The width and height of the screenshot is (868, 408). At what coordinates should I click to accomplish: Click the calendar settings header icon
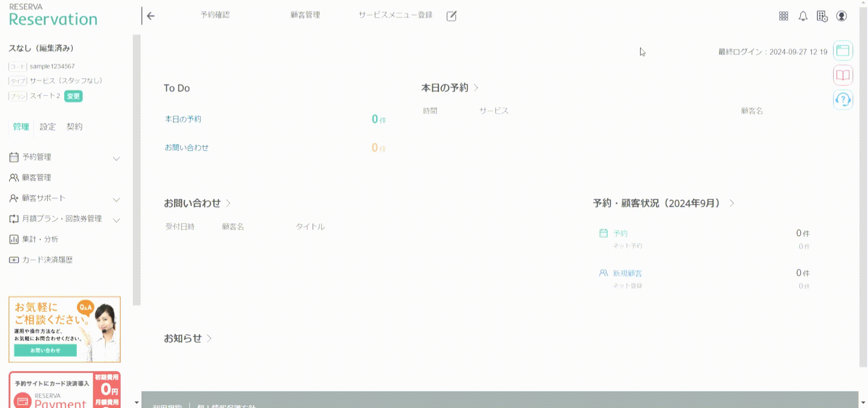tap(822, 16)
